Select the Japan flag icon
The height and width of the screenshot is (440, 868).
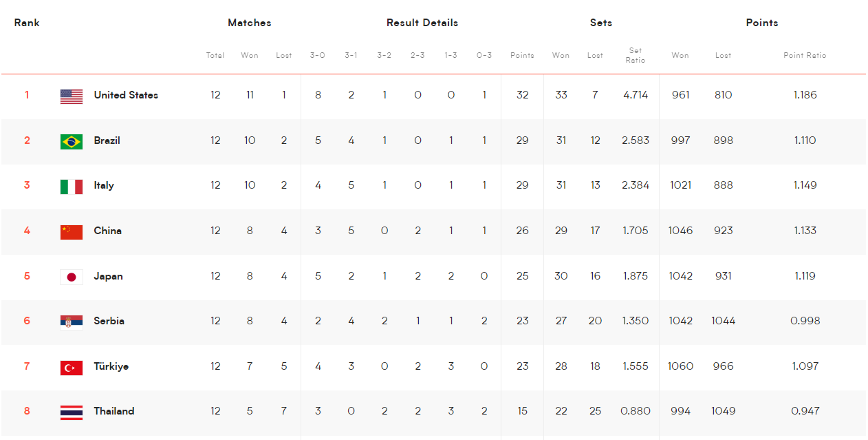click(x=72, y=277)
